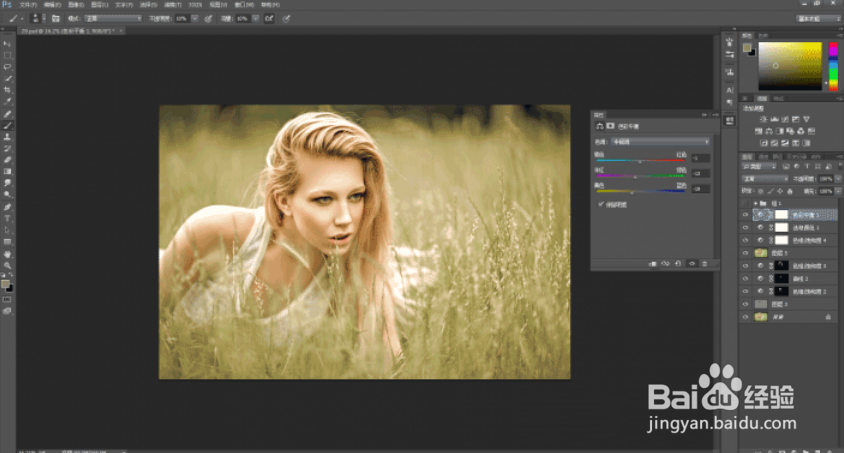Image resolution: width=844 pixels, height=453 pixels.
Task: Select the Eraser tool
Action: 7,160
